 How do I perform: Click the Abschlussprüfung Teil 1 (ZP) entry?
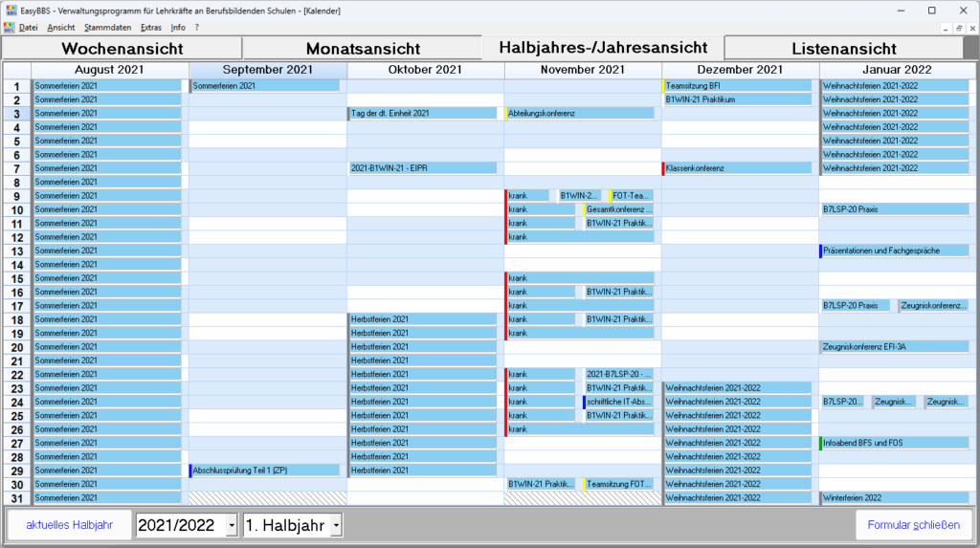click(x=265, y=471)
